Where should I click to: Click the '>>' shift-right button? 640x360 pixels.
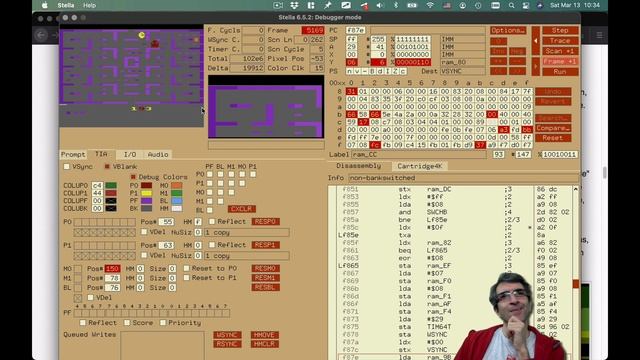517,71
